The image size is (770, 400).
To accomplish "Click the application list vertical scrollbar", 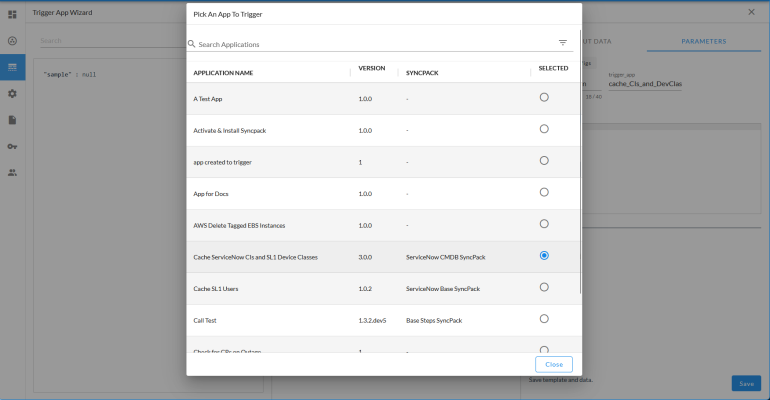I will pyautogui.click(x=579, y=160).
